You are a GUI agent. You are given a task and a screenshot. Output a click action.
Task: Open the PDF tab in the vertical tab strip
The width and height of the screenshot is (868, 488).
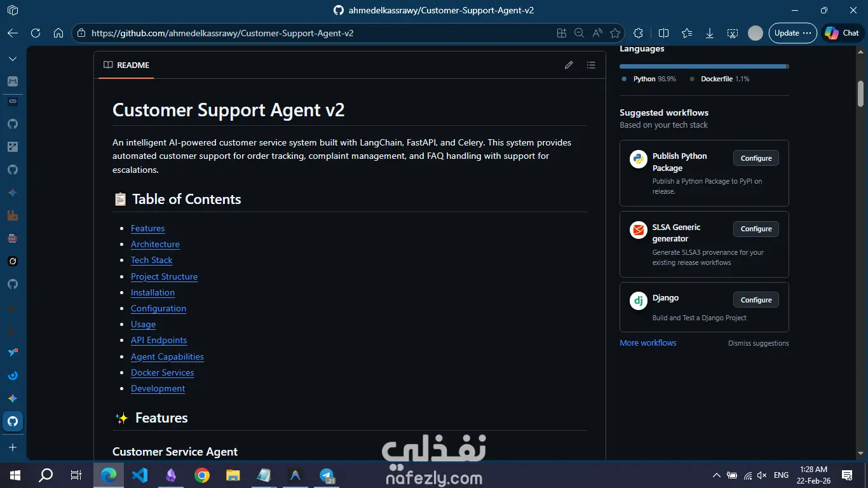coord(13,238)
